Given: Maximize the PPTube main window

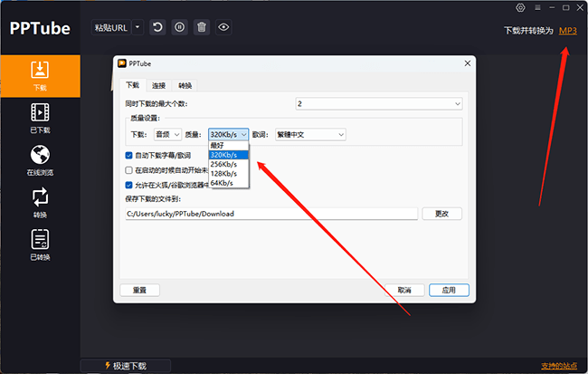Looking at the screenshot, I should [x=566, y=7].
